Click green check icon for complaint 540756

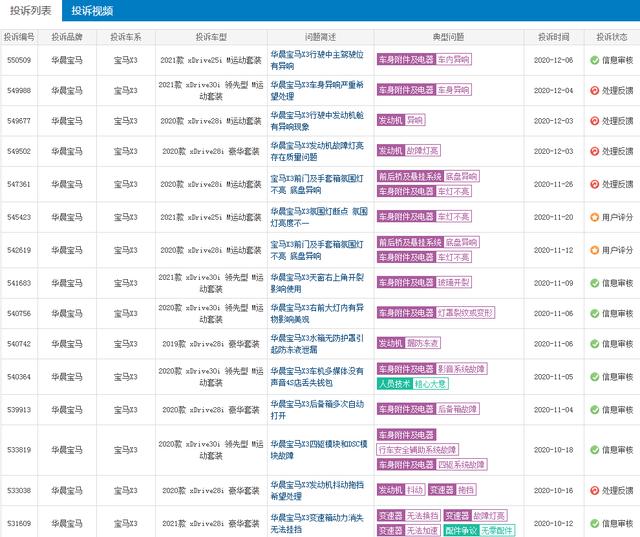[594, 313]
